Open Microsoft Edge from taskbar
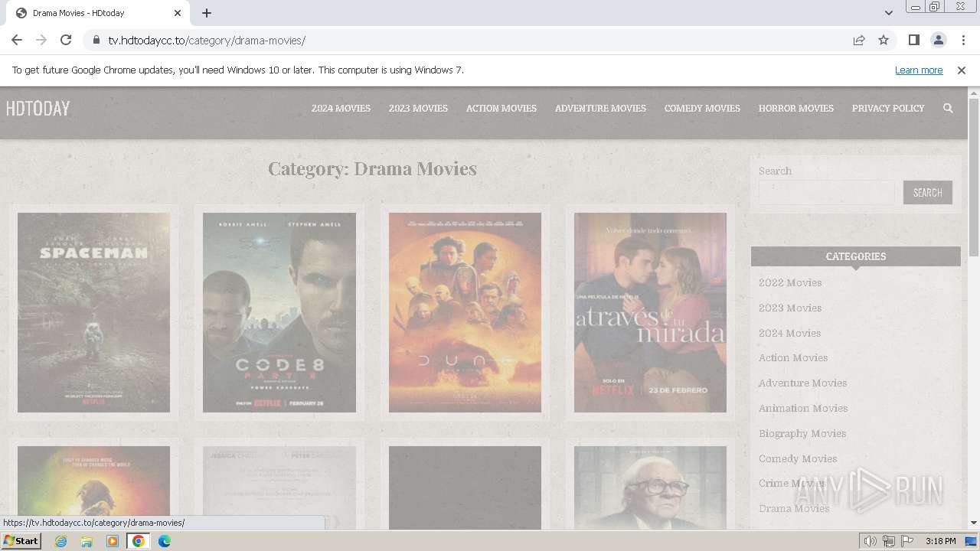 [x=165, y=541]
